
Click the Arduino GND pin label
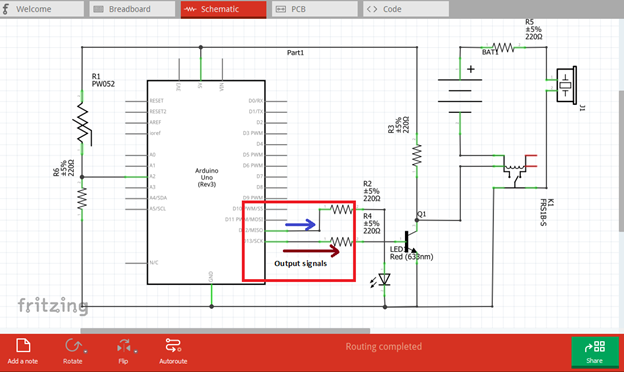211,277
